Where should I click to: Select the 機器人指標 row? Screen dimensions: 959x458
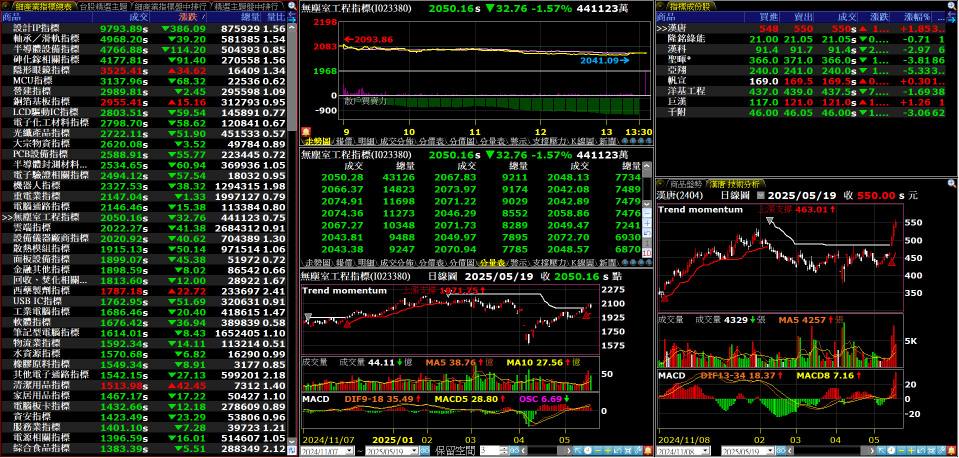click(144, 185)
